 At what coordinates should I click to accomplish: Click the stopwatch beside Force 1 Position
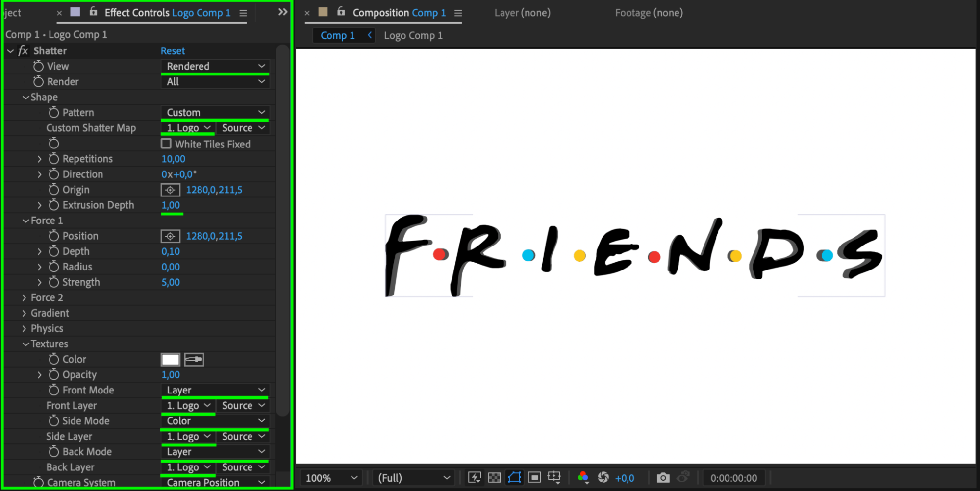[54, 236]
